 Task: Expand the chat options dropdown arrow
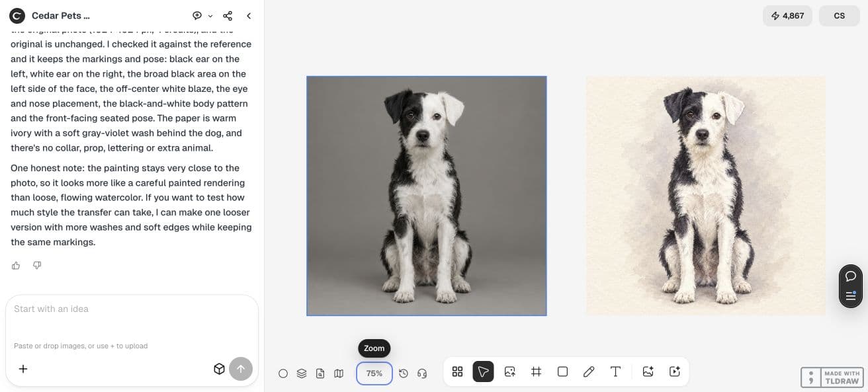[x=210, y=16]
